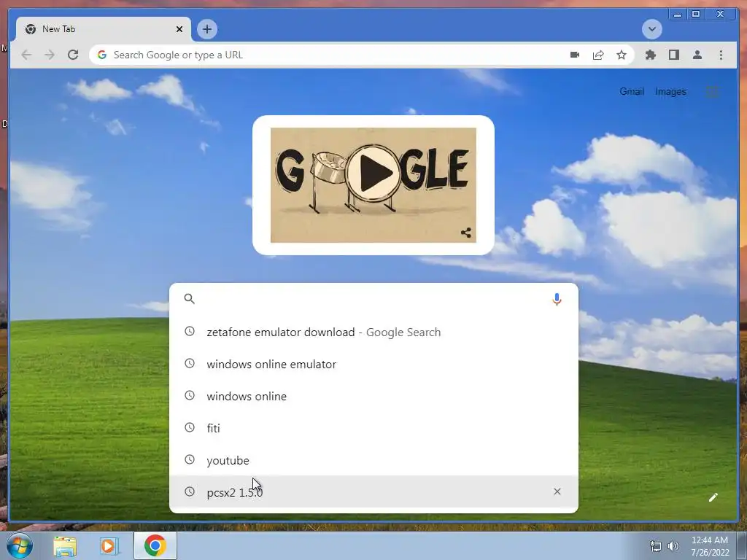Click the clock icon beside "youtube"
The image size is (747, 560).
click(190, 459)
